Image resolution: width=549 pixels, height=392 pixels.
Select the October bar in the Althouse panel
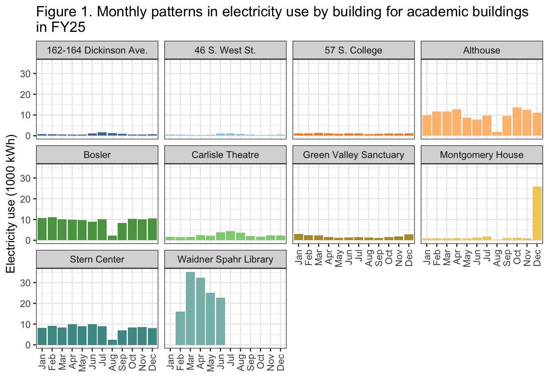(x=517, y=122)
